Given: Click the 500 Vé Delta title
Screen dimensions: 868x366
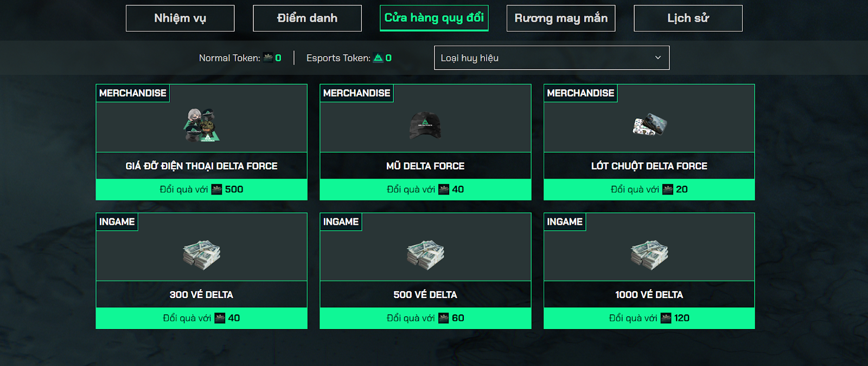Looking at the screenshot, I should [425, 295].
